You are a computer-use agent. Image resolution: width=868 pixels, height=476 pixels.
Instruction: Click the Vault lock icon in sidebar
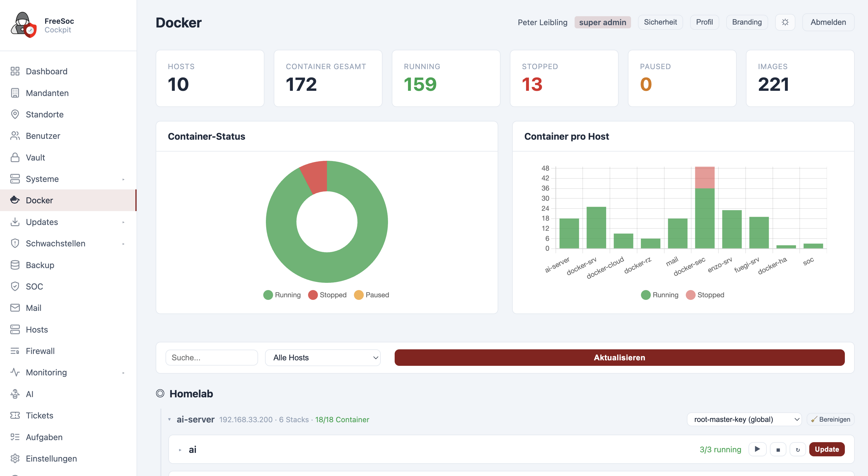(15, 157)
